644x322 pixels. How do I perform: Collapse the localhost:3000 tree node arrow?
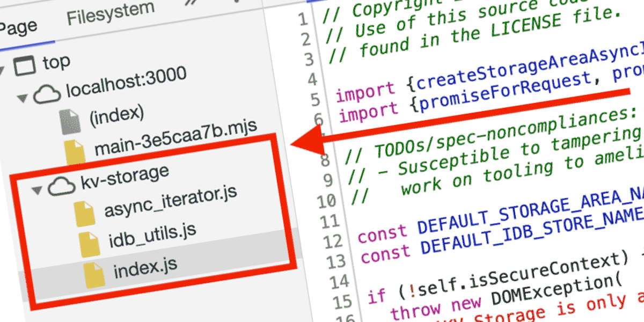(22, 98)
